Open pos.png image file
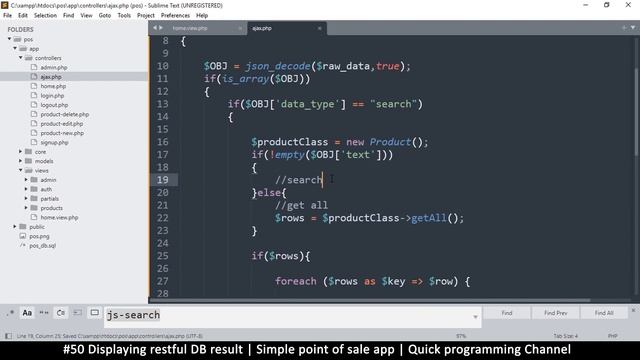Viewport: 640px width, 360px height. pos(39,236)
